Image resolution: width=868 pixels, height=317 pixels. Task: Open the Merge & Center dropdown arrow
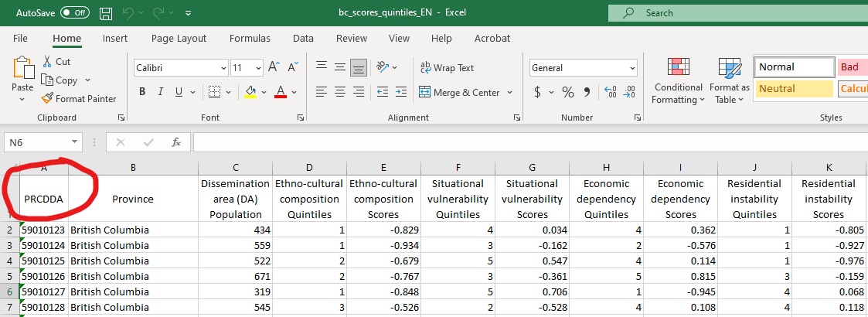pyautogui.click(x=510, y=93)
